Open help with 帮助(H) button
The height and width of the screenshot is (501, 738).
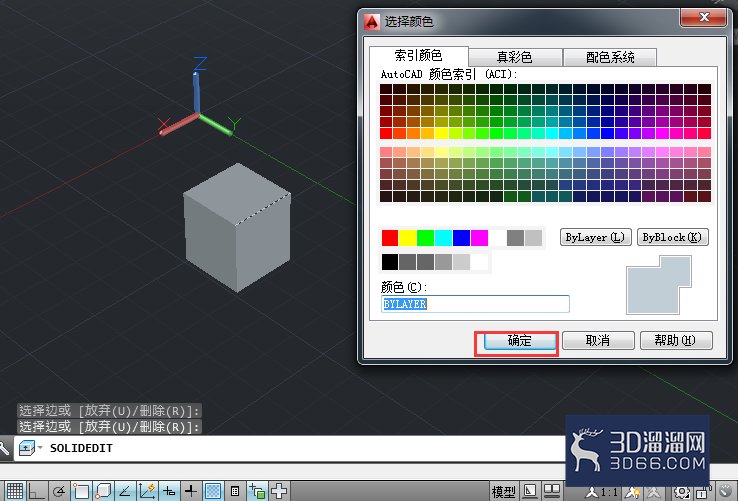(675, 340)
